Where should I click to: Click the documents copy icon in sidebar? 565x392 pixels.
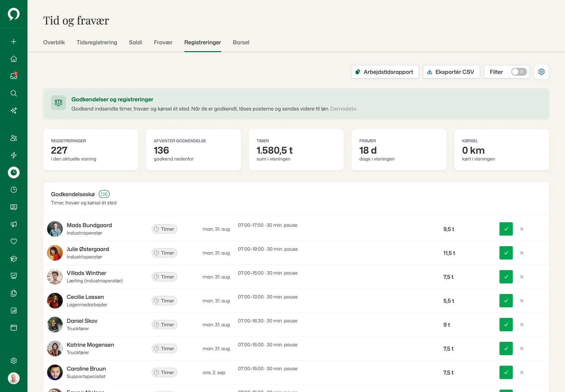(14, 293)
